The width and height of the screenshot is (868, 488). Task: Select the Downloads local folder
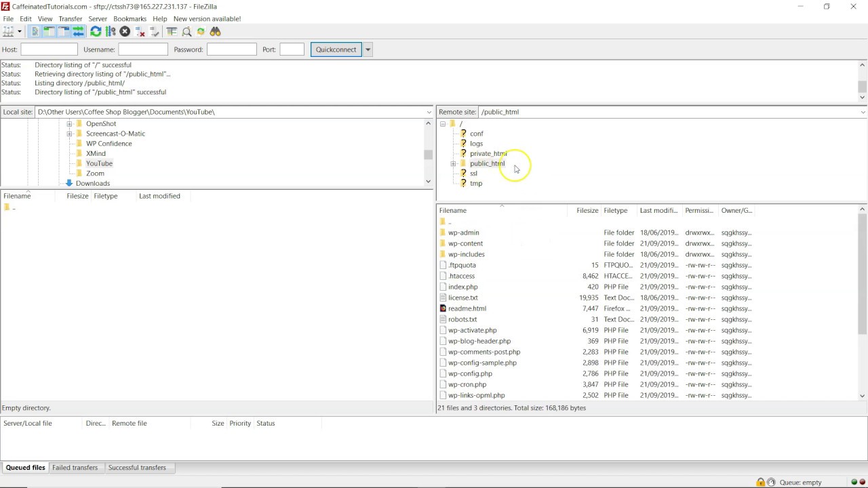[93, 183]
